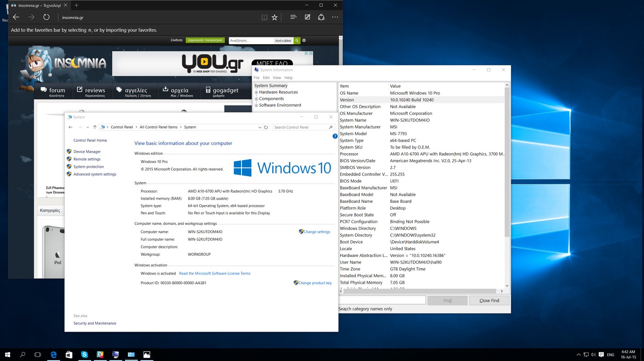The image size is (644, 361).
Task: Click the Edge back arrow
Action: click(16, 17)
